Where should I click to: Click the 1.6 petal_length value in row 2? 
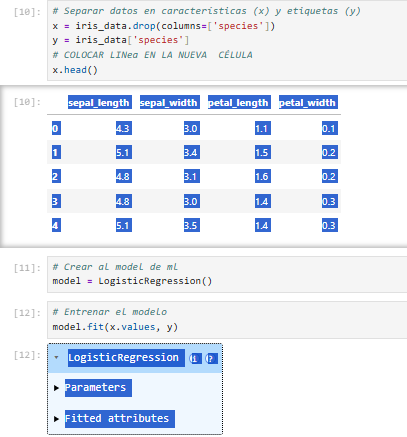pyautogui.click(x=263, y=176)
